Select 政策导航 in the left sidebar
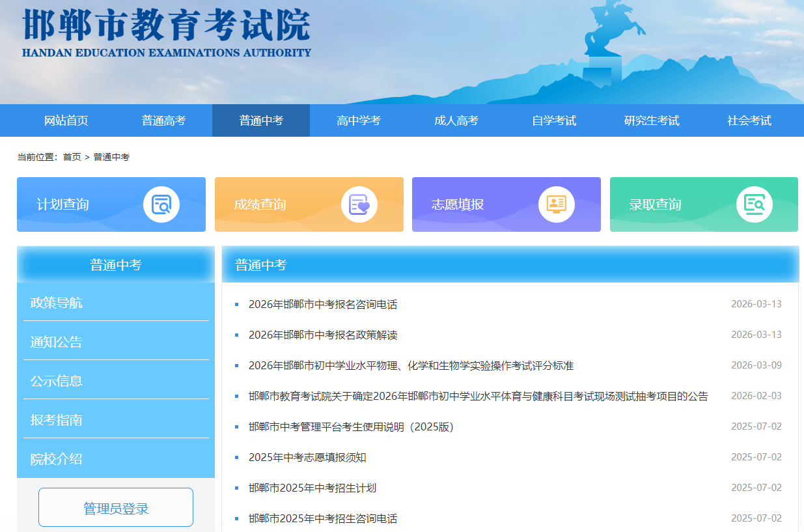804x532 pixels. tap(57, 303)
